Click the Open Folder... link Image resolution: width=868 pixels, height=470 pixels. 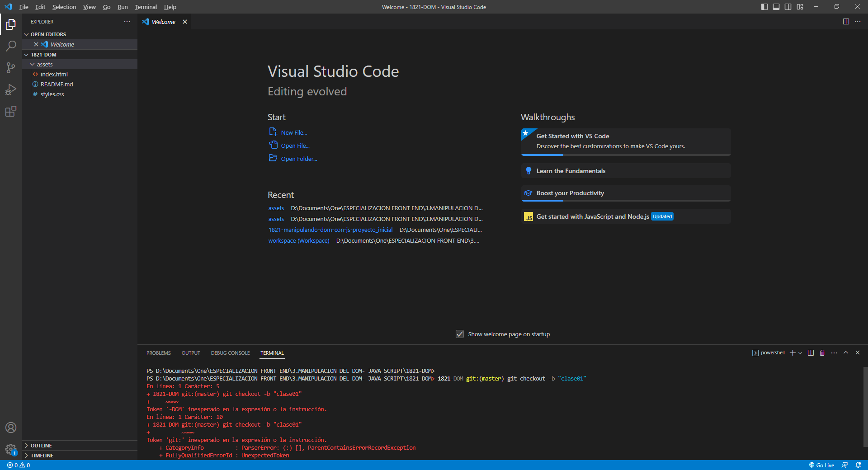click(299, 159)
